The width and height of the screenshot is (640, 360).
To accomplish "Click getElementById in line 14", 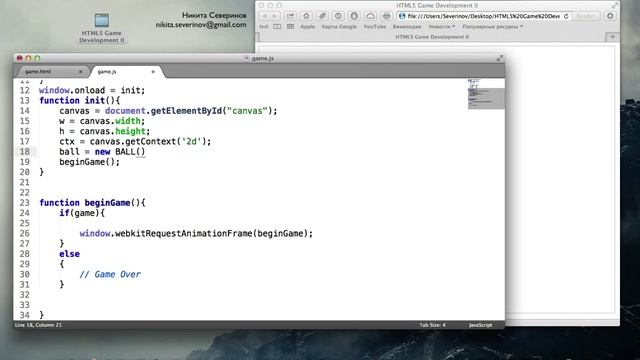I will 186,111.
